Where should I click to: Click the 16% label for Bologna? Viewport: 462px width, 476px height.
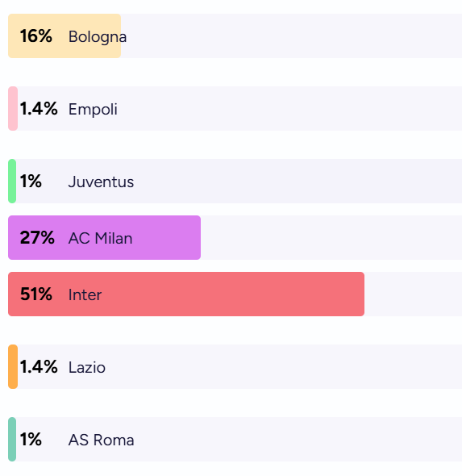coord(35,36)
